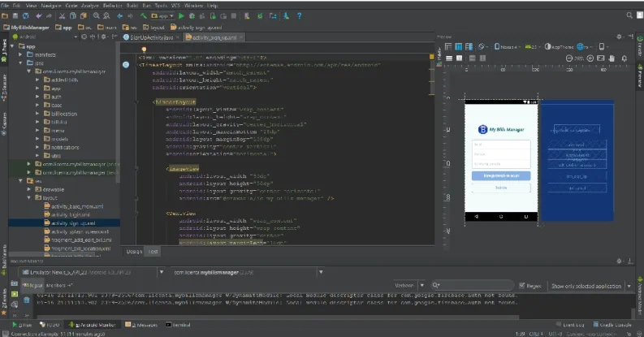Switch Preview to Design surface only mode
The image size is (644, 337).
[448, 47]
